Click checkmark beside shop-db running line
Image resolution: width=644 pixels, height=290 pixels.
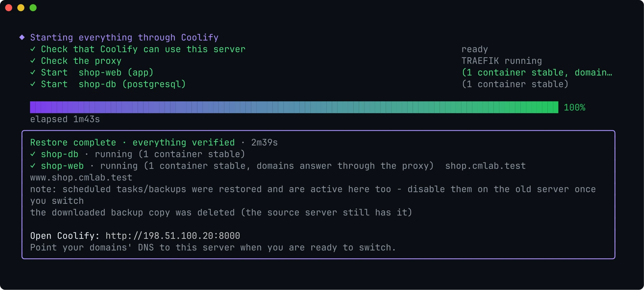pos(33,154)
